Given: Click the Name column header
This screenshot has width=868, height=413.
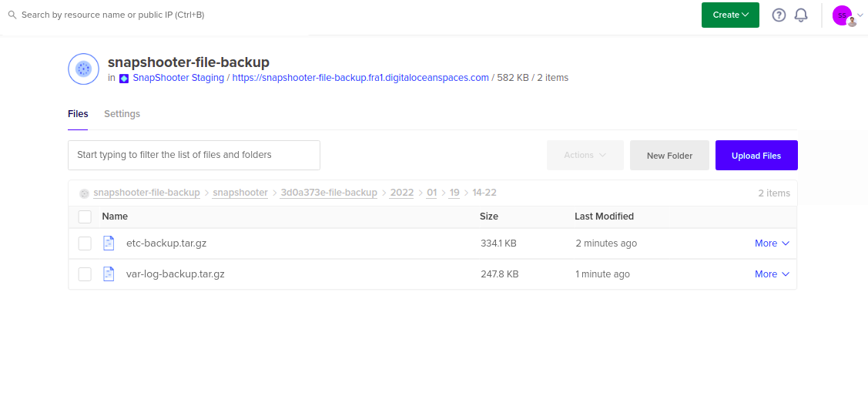Looking at the screenshot, I should (x=115, y=217).
